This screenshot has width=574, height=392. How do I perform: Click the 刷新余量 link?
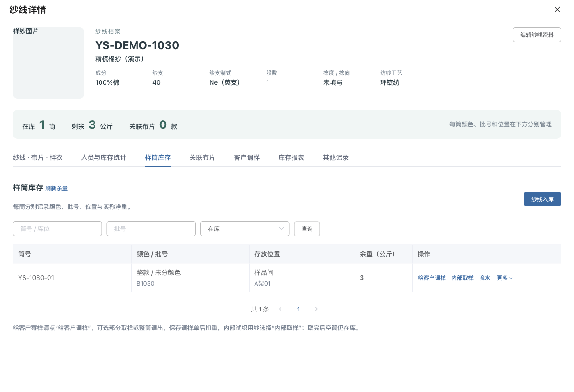(x=56, y=188)
